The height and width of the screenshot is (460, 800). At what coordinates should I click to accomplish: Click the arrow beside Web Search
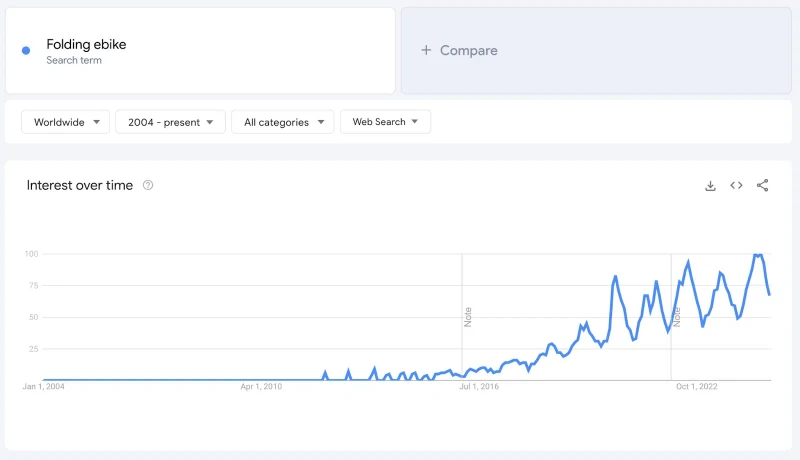click(x=414, y=121)
